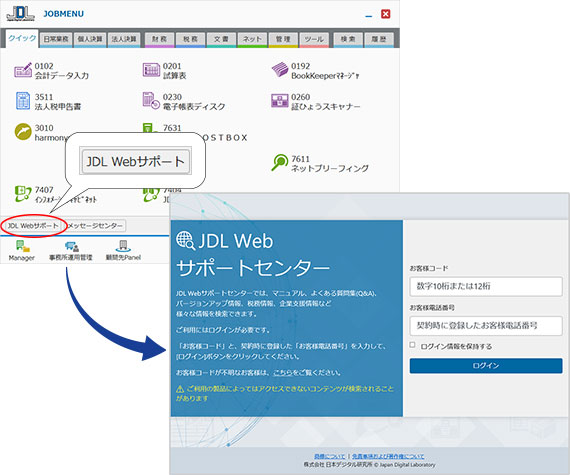Open the 免責事項および著作権について link
The height and width of the screenshot is (475, 570).
tap(388, 456)
